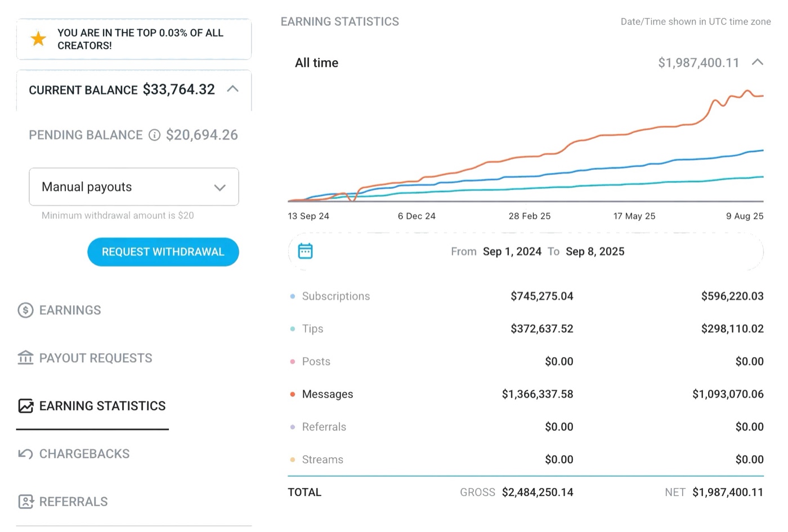The width and height of the screenshot is (788, 532).
Task: Click the Streams row label
Action: point(323,459)
